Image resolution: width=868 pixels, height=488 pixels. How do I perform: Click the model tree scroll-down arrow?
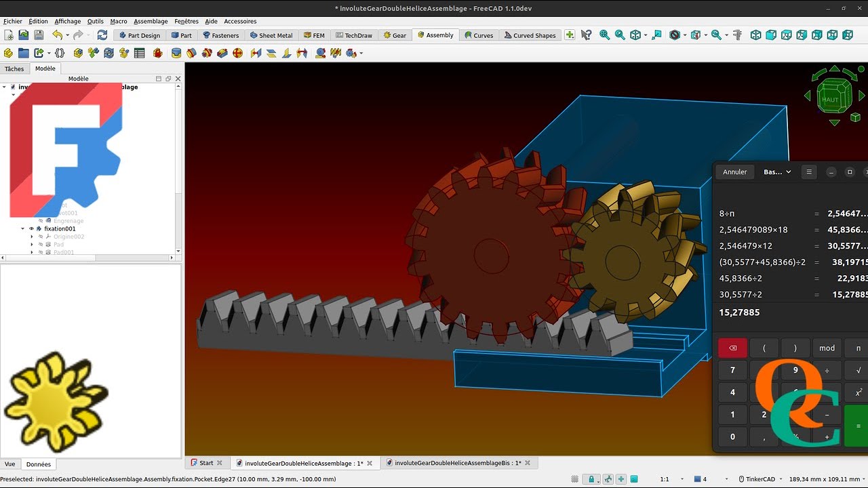[x=178, y=251]
